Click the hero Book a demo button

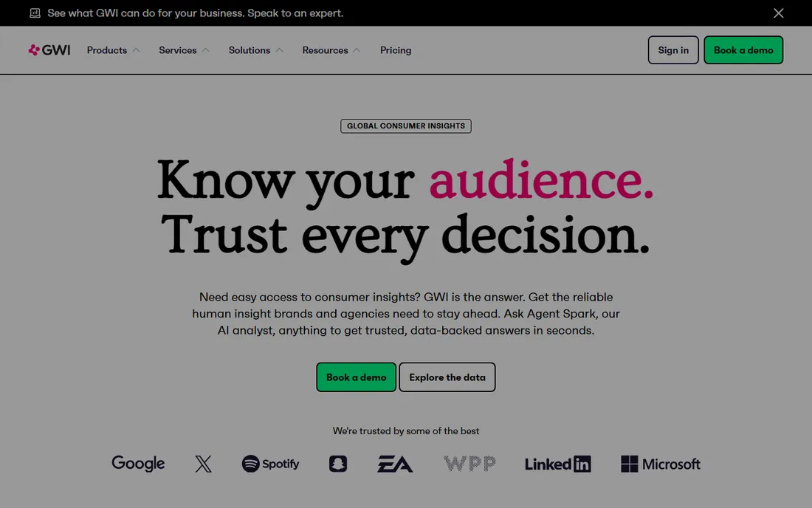[357, 377]
